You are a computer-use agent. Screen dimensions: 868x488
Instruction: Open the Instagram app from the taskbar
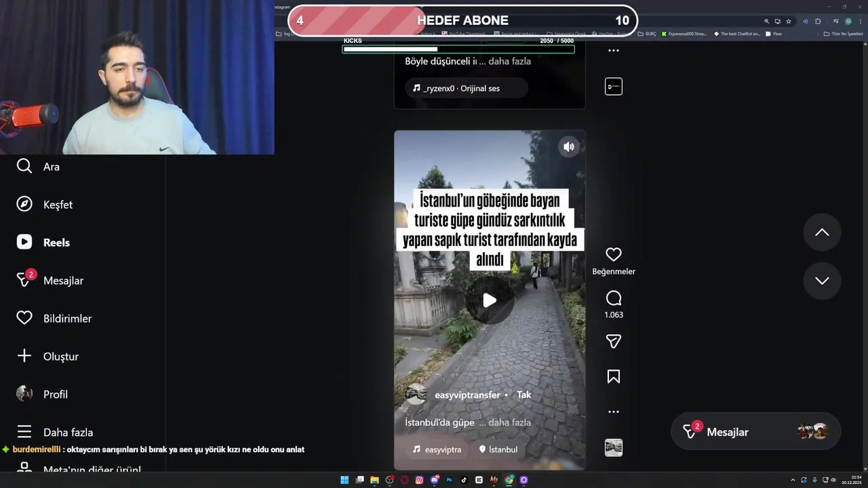coord(419,480)
